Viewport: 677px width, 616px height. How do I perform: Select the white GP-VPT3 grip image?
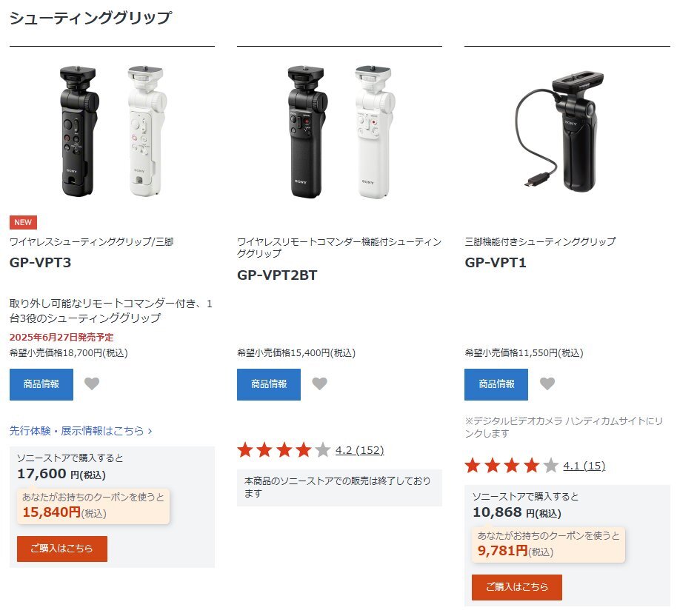pos(147,131)
